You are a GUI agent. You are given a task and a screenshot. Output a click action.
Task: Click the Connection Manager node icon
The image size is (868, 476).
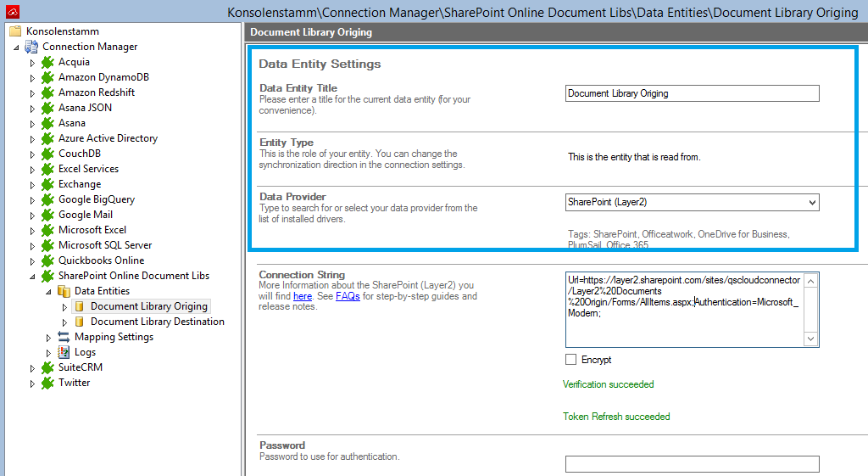click(x=31, y=47)
